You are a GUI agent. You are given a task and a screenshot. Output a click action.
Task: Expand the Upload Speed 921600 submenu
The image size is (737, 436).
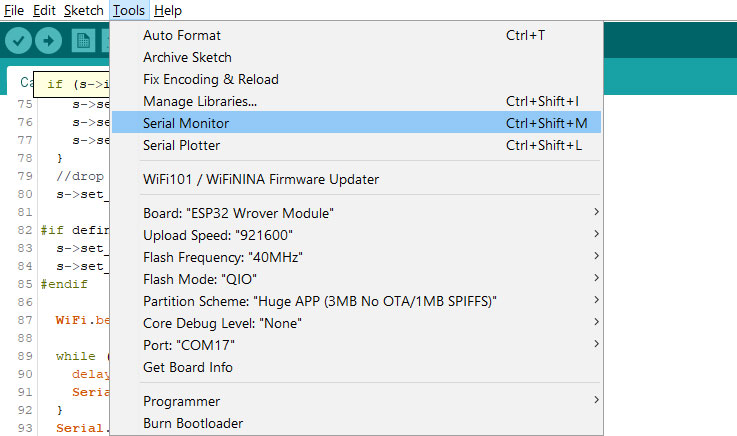356,235
